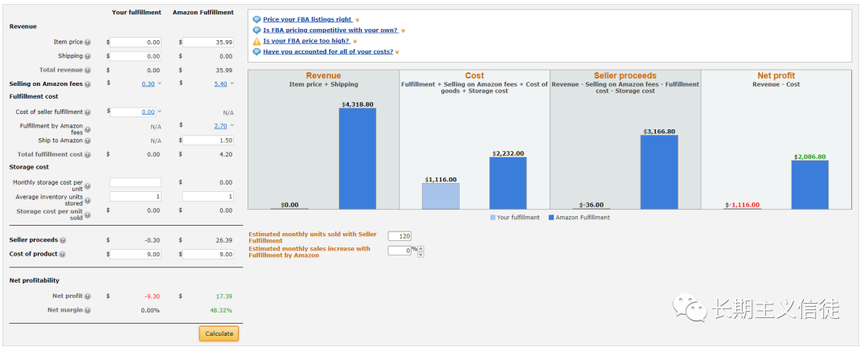Open the 'Is FBA pricing competitive with your own?' link
The image size is (868, 347).
pos(330,31)
